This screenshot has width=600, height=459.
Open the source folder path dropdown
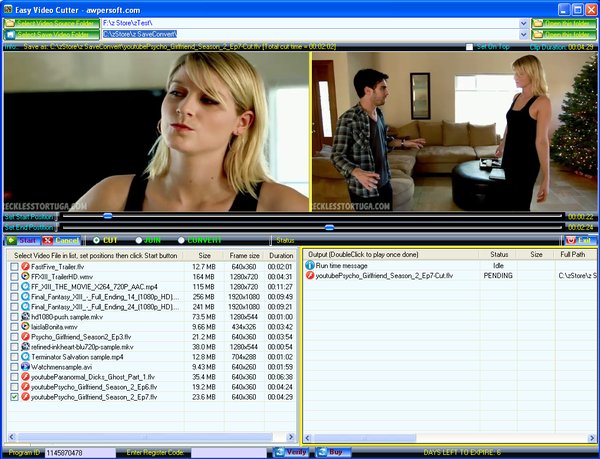tap(521, 21)
